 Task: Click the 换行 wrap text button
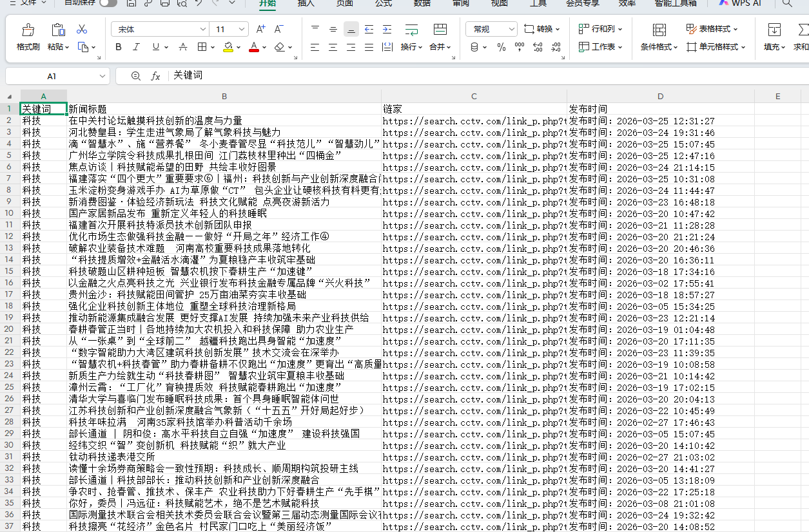411,37
